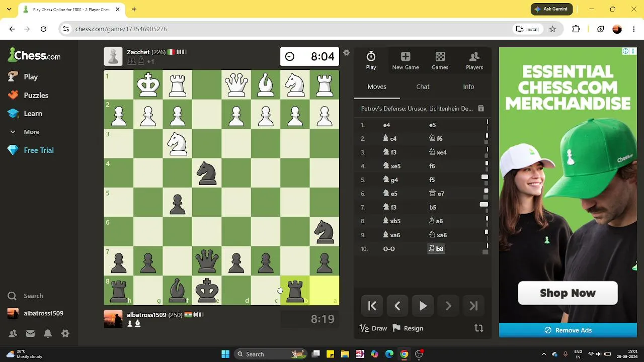Jump to the first move of the game

[x=372, y=306]
